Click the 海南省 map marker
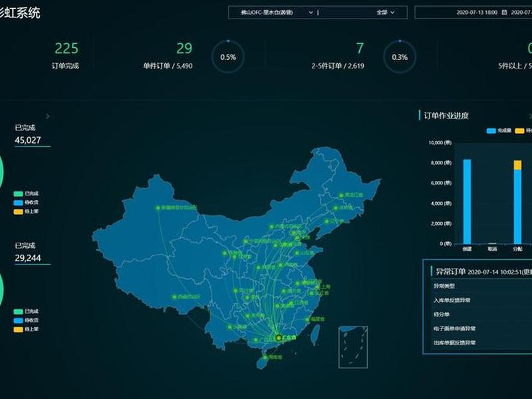 point(265,357)
